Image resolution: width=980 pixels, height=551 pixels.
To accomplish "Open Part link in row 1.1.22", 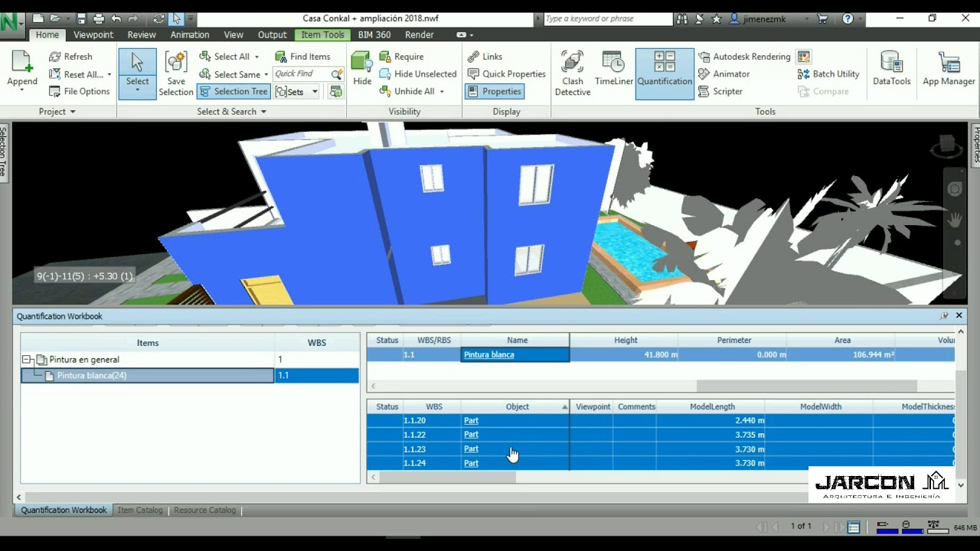I will (471, 435).
